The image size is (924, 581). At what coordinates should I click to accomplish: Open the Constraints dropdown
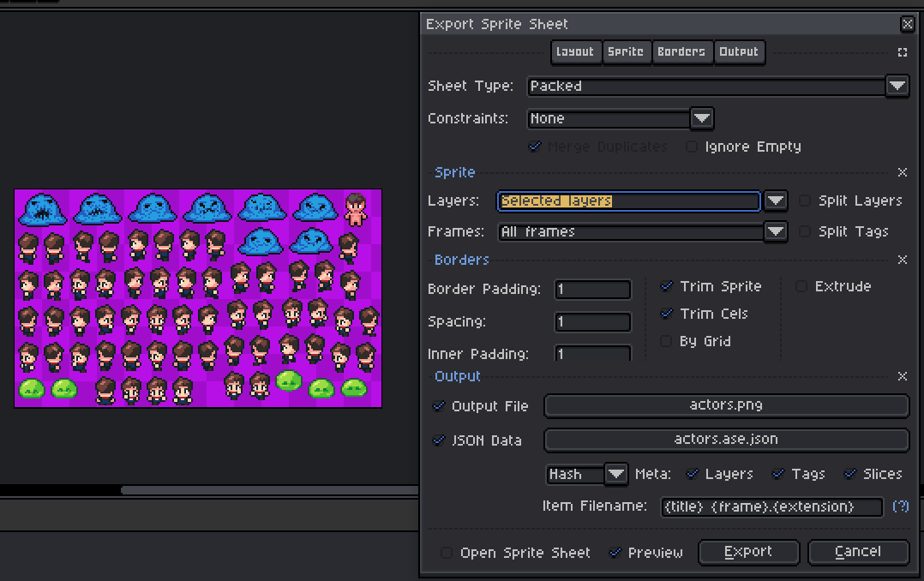pyautogui.click(x=702, y=118)
